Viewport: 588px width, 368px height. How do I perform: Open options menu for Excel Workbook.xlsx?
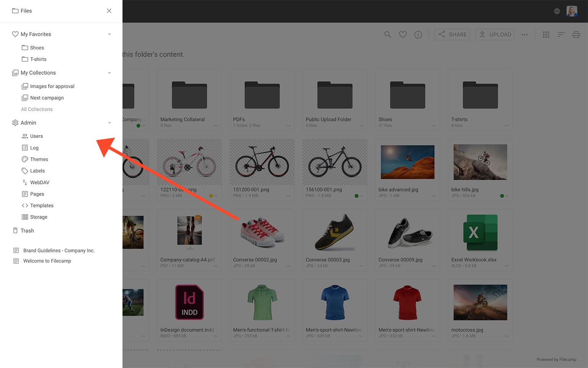(x=506, y=266)
